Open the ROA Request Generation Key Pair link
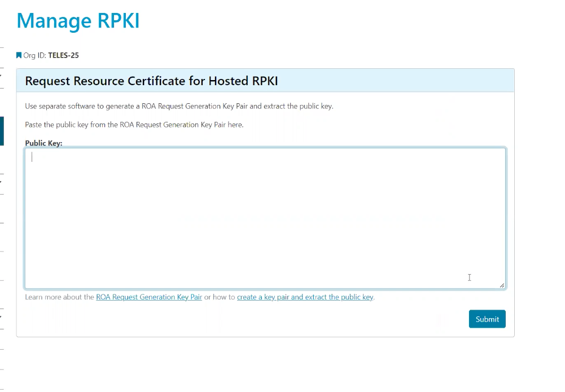Screen dimensions: 565x392 [x=149, y=297]
